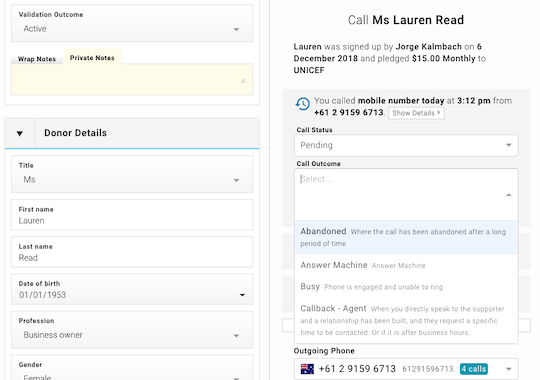Switch to the Private Notes tab
The width and height of the screenshot is (540, 380).
[92, 58]
